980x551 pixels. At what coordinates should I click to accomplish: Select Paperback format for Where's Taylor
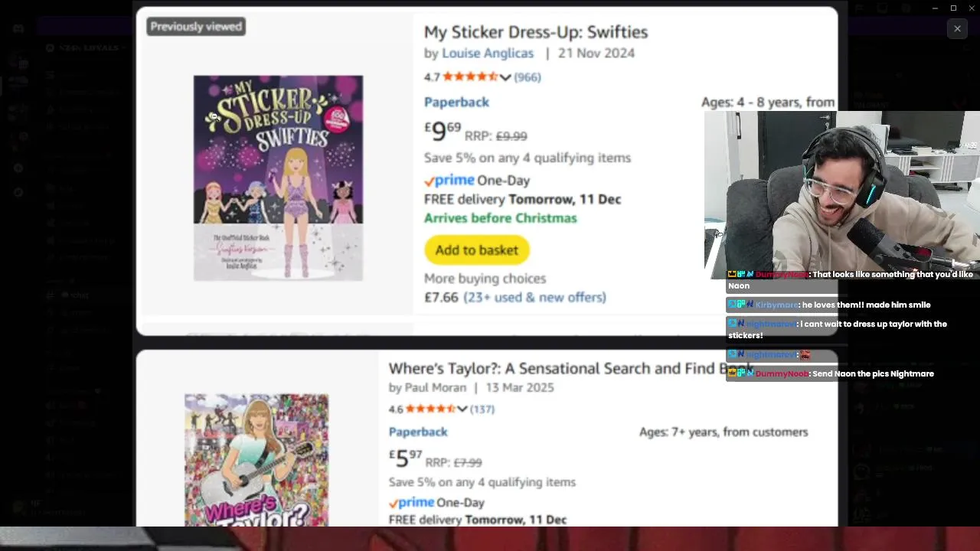pos(418,432)
